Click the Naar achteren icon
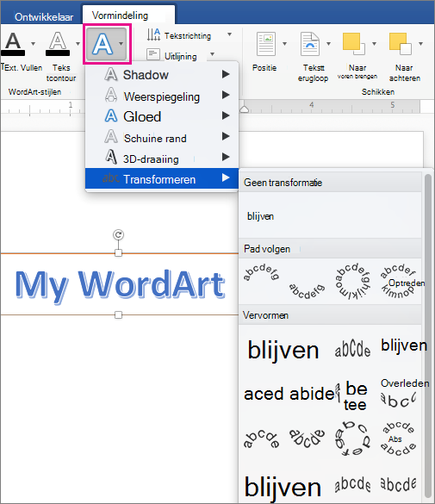435x504 pixels. click(401, 43)
